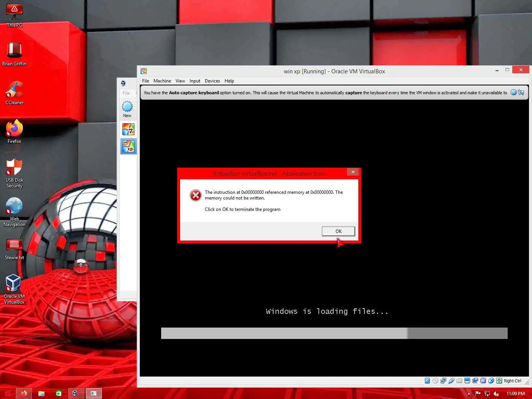Viewport: 532px width, 399px height.
Task: Click the USB devices indicator
Action: [x=451, y=381]
